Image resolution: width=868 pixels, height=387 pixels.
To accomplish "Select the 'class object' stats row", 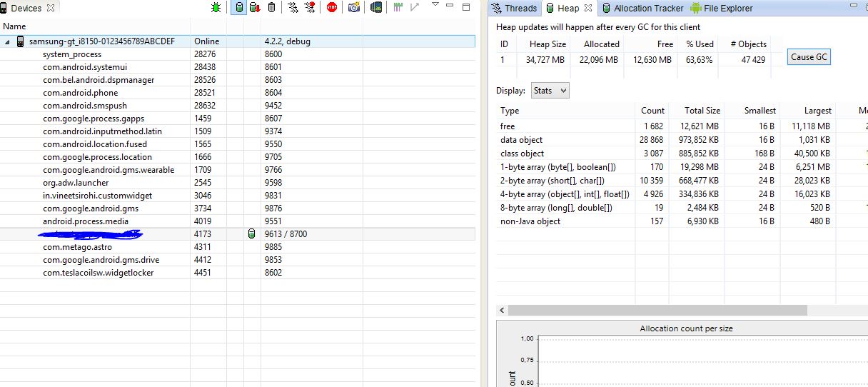I will [x=682, y=154].
